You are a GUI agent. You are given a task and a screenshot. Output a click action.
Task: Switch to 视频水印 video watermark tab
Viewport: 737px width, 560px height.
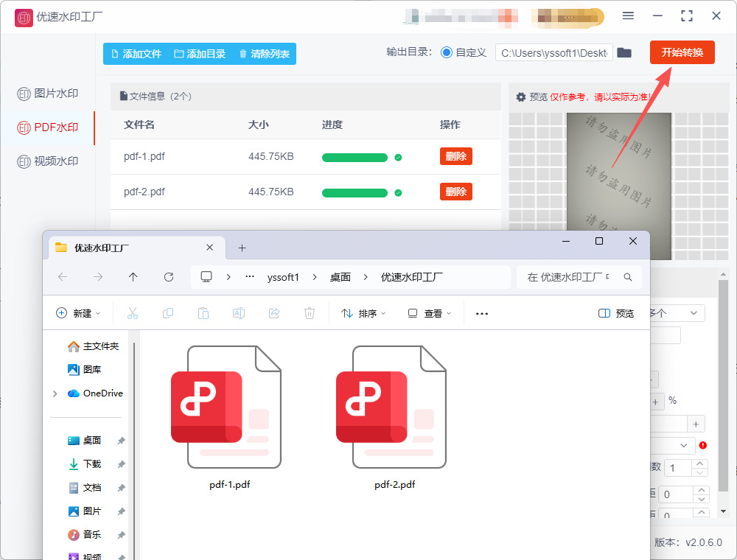pos(48,161)
